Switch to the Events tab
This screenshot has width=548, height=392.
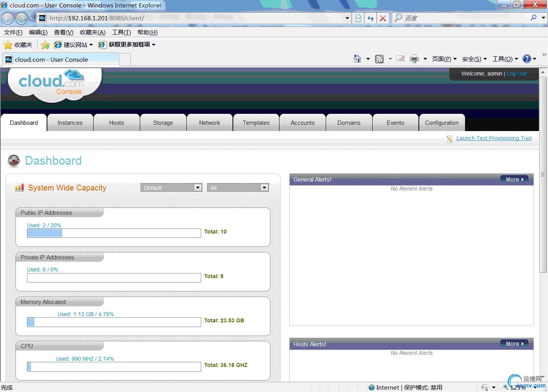tap(395, 123)
